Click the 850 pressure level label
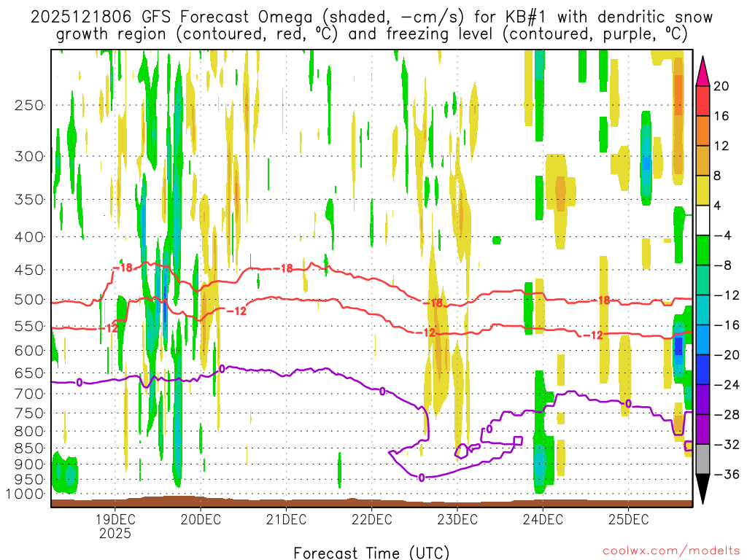This screenshot has height=560, width=747. click(x=29, y=448)
